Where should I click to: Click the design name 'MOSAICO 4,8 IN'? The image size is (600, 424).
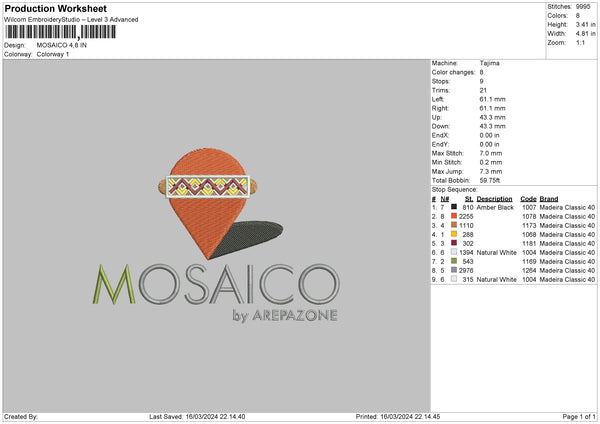(62, 45)
